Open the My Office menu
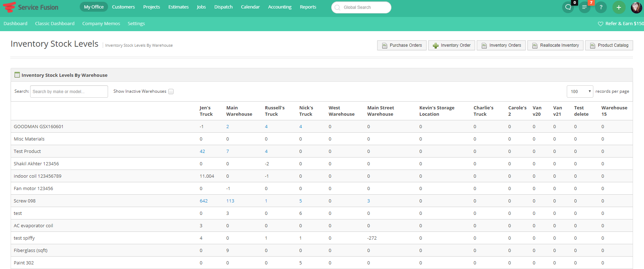The height and width of the screenshot is (269, 644). coord(94,7)
